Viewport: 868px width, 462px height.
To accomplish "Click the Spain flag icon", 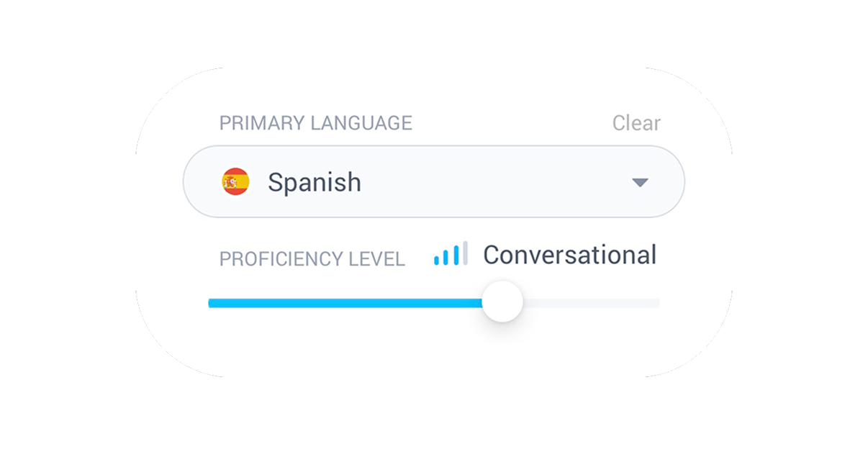I will point(235,182).
